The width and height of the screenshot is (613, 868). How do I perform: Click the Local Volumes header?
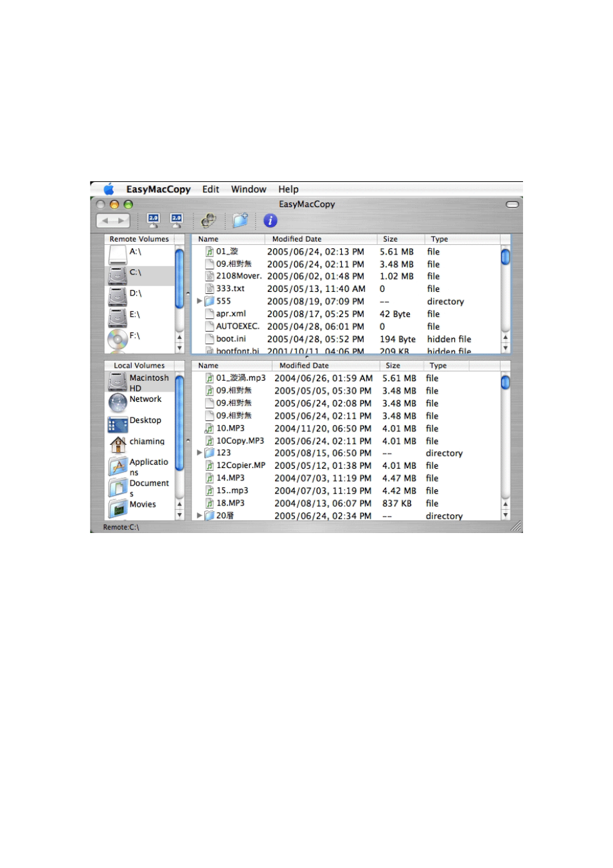139,366
